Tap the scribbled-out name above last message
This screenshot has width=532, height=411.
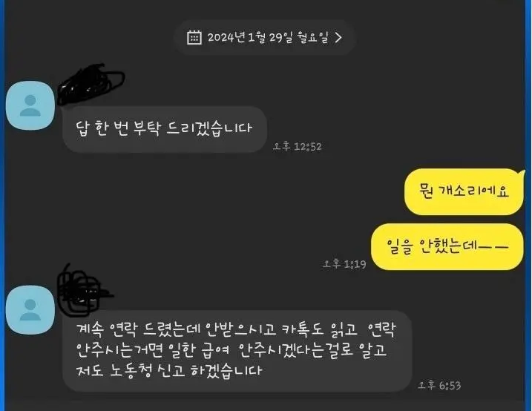(x=83, y=290)
